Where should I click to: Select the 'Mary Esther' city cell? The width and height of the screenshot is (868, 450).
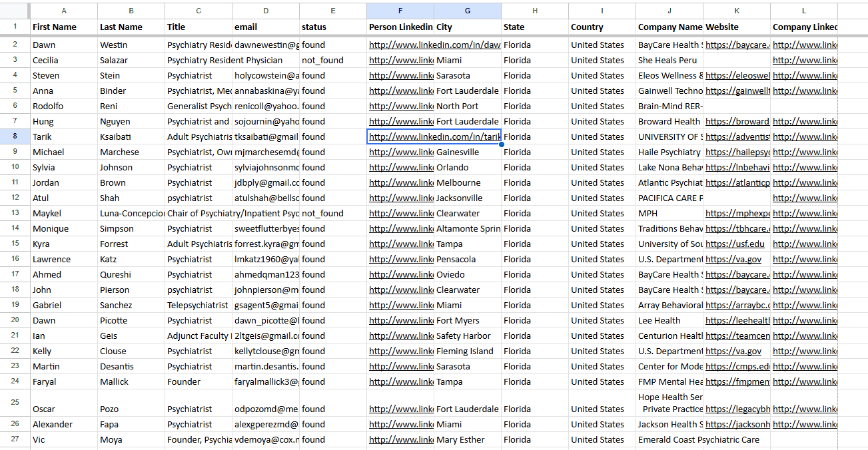point(468,440)
